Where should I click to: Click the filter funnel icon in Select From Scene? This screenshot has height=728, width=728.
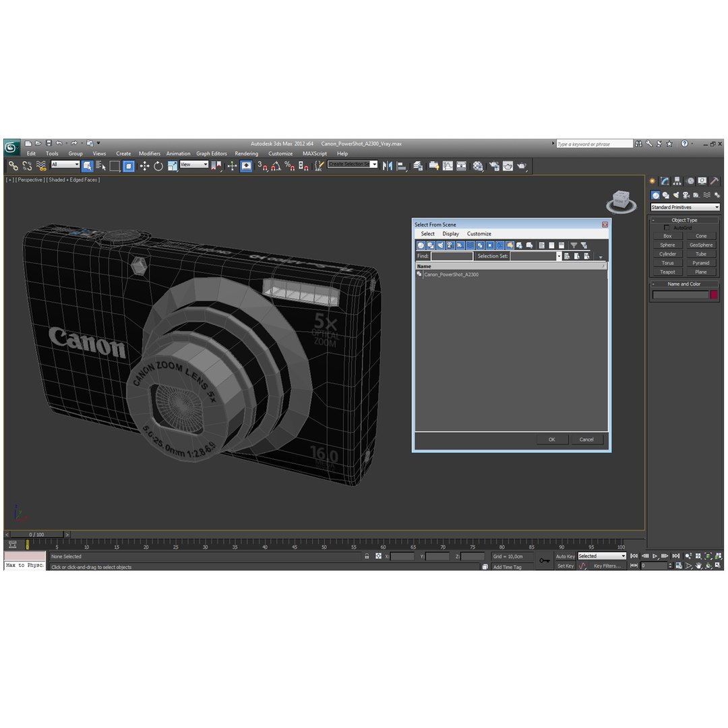(x=574, y=245)
